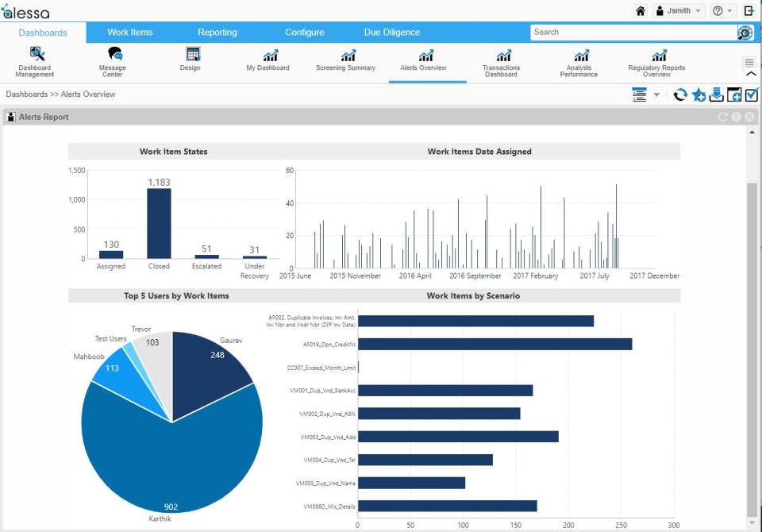Click the Work Items by Scenario heading

tap(473, 295)
